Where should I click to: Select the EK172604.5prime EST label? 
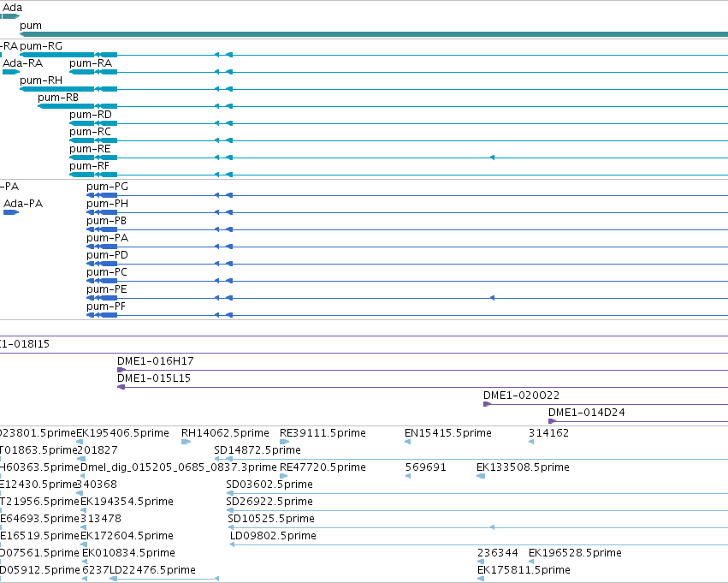127,536
